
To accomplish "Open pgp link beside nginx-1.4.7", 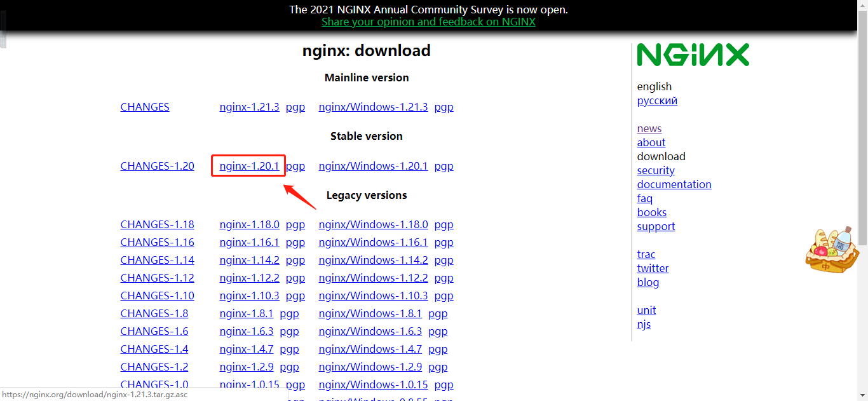I will pos(289,349).
